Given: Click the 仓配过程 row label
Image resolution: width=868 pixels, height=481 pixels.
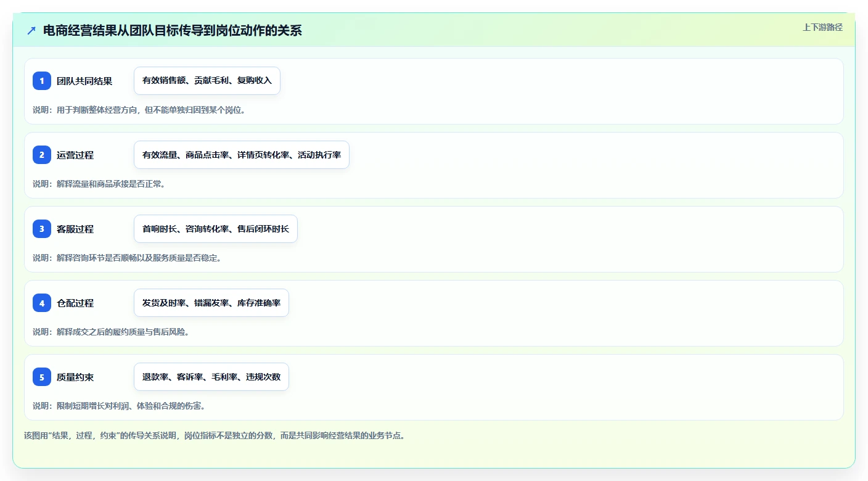Looking at the screenshot, I should 75,303.
